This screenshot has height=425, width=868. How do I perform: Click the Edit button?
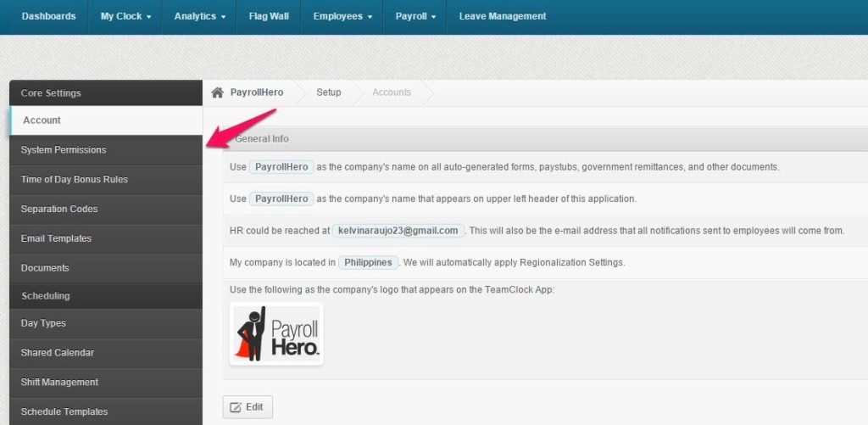click(248, 407)
